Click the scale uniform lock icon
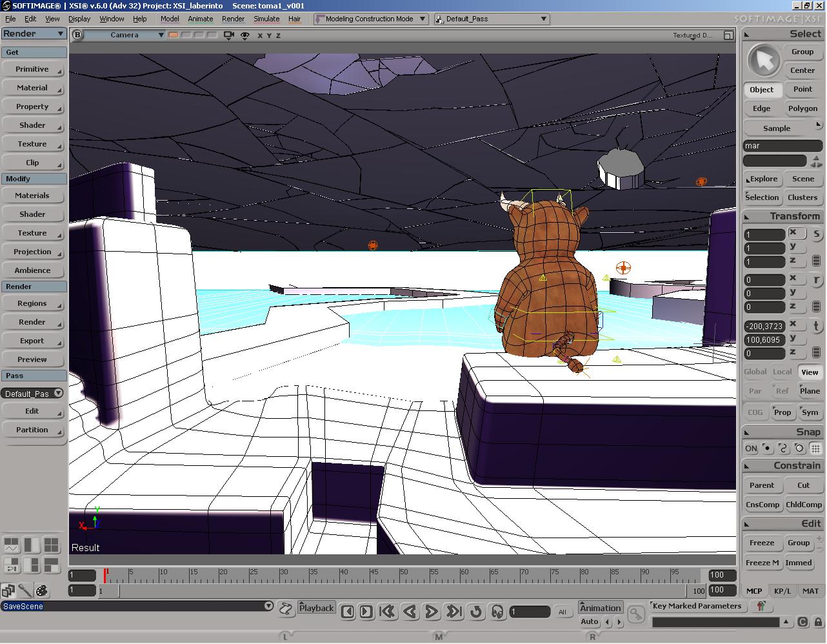 point(816,261)
